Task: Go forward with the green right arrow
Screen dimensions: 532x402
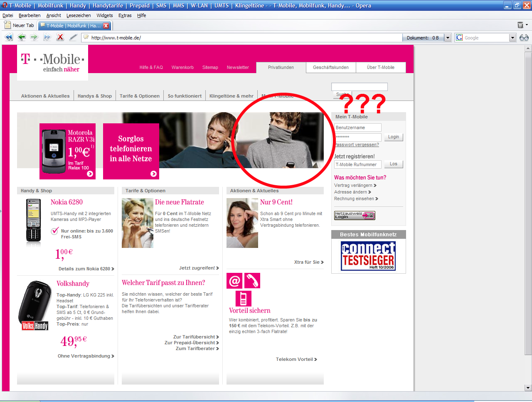Action: click(x=34, y=37)
